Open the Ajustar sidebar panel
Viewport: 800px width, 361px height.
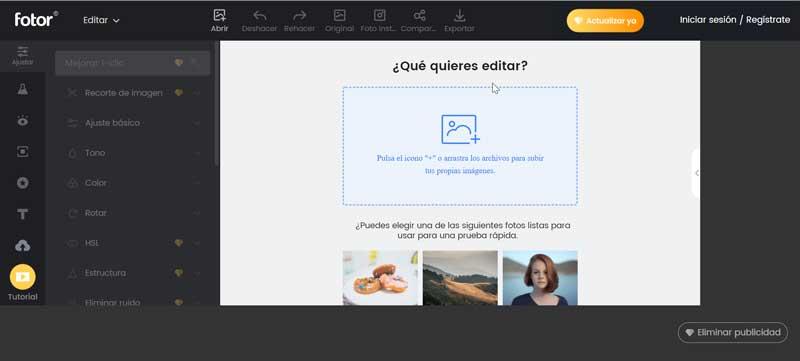click(22, 56)
